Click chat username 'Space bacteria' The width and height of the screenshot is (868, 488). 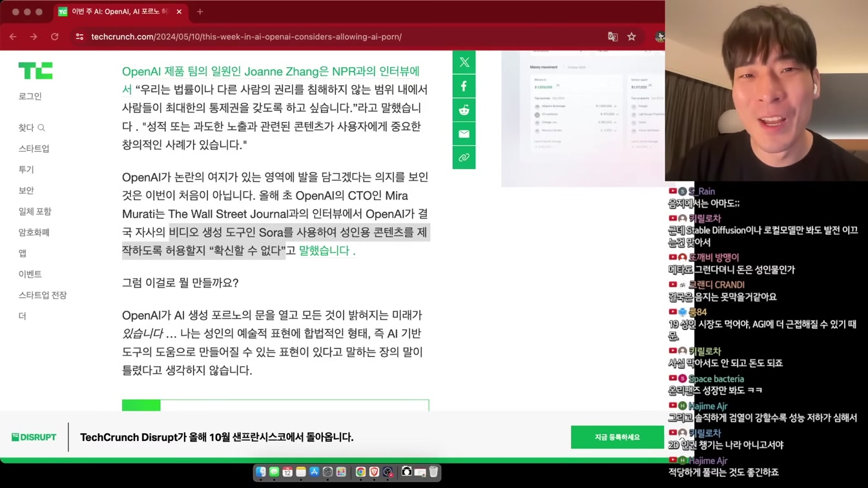pos(716,379)
